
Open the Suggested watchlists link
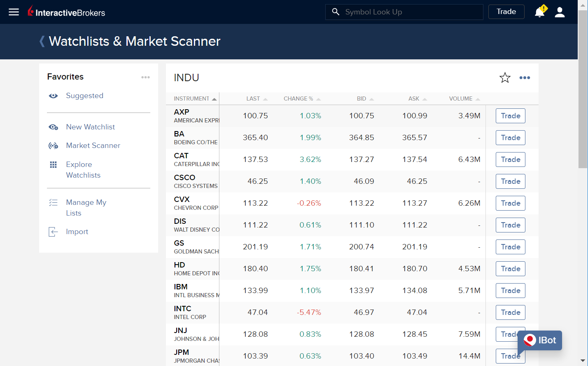click(84, 96)
